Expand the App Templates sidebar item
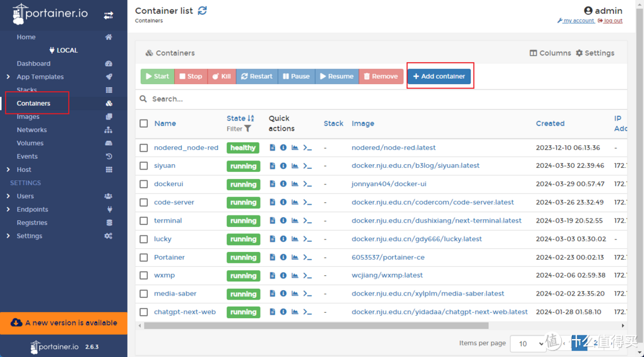644x357 pixels. click(40, 77)
